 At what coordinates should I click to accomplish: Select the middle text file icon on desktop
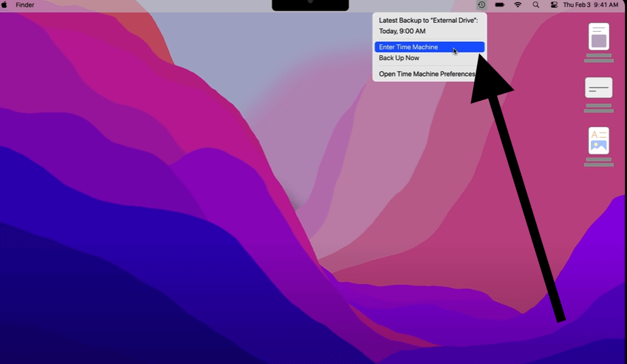point(598,88)
